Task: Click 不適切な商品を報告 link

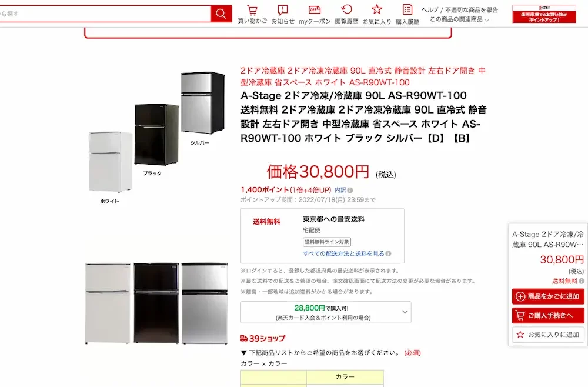Action: (x=472, y=10)
